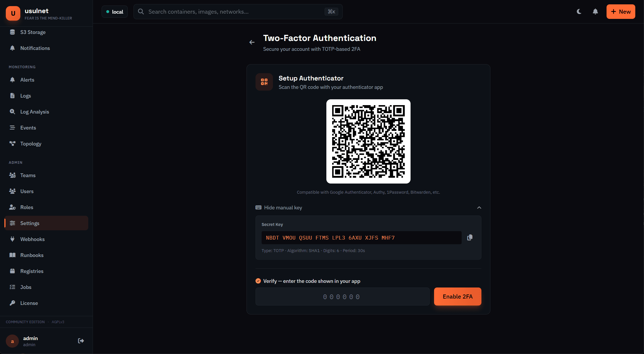Click the search containers input box

pyautogui.click(x=235, y=12)
